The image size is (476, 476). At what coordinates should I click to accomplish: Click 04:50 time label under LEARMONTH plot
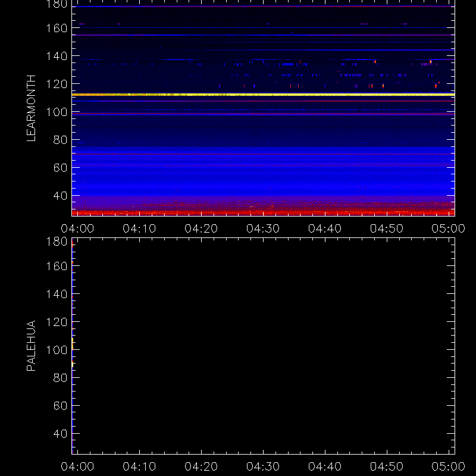pyautogui.click(x=387, y=228)
